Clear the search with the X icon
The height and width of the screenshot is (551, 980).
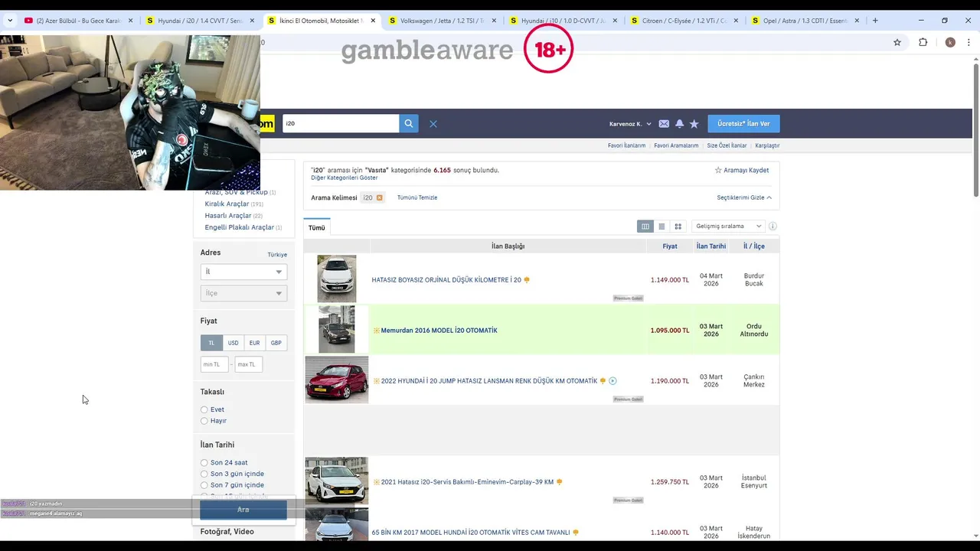tap(433, 124)
